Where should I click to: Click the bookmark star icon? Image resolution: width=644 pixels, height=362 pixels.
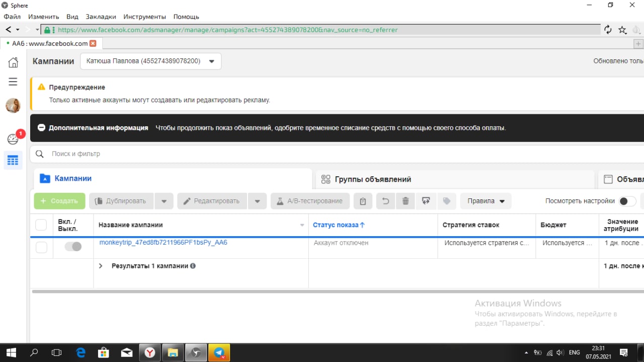(622, 30)
